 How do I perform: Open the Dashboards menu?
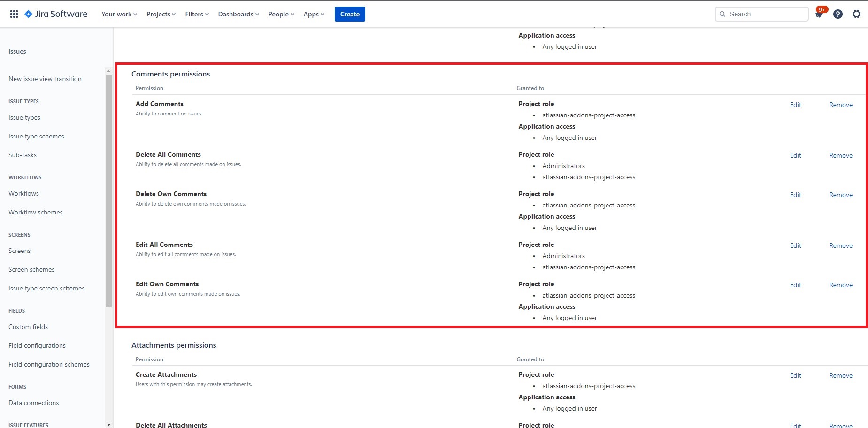238,14
